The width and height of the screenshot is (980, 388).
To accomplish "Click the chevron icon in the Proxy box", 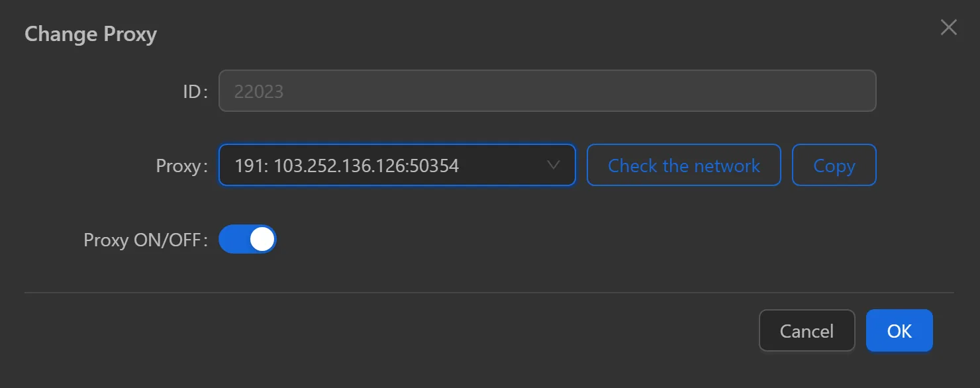I will tap(554, 165).
